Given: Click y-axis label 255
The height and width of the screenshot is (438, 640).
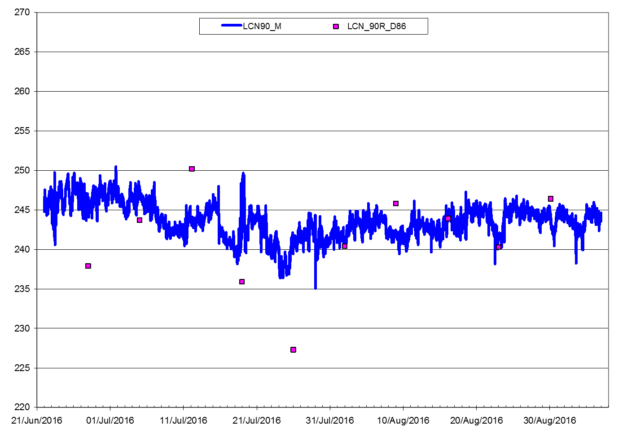Looking at the screenshot, I should pyautogui.click(x=22, y=131).
